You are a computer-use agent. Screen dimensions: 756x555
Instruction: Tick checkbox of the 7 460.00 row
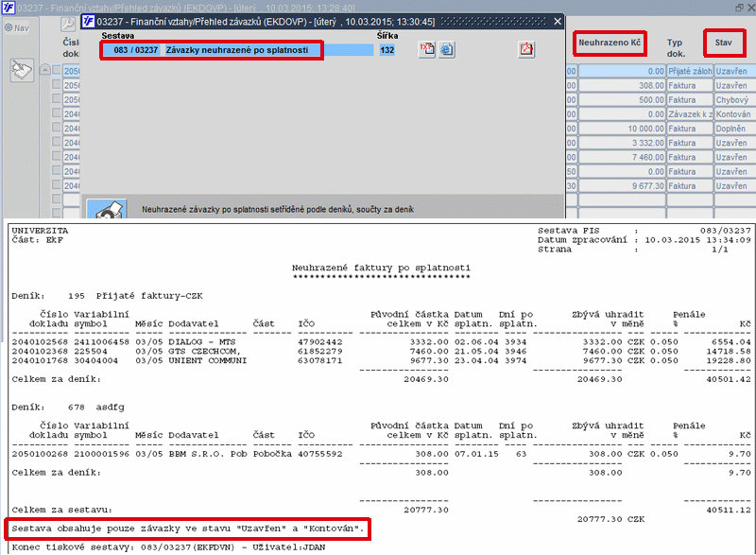pos(57,157)
